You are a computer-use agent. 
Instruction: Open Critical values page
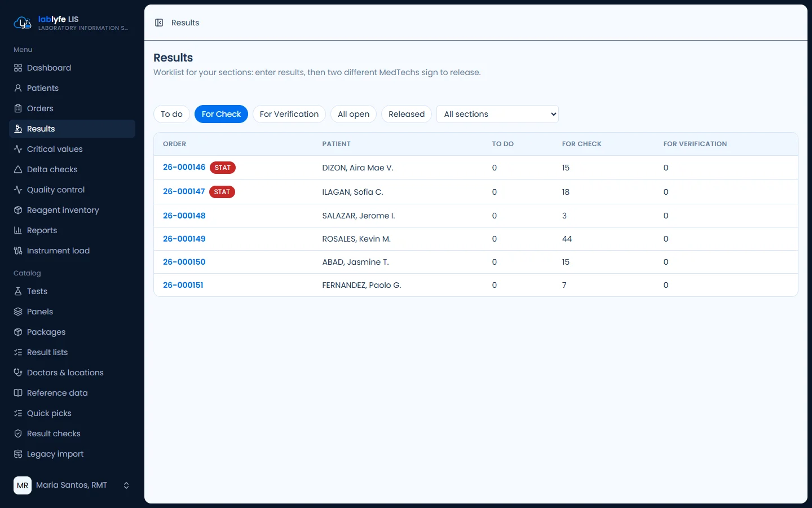point(72,149)
